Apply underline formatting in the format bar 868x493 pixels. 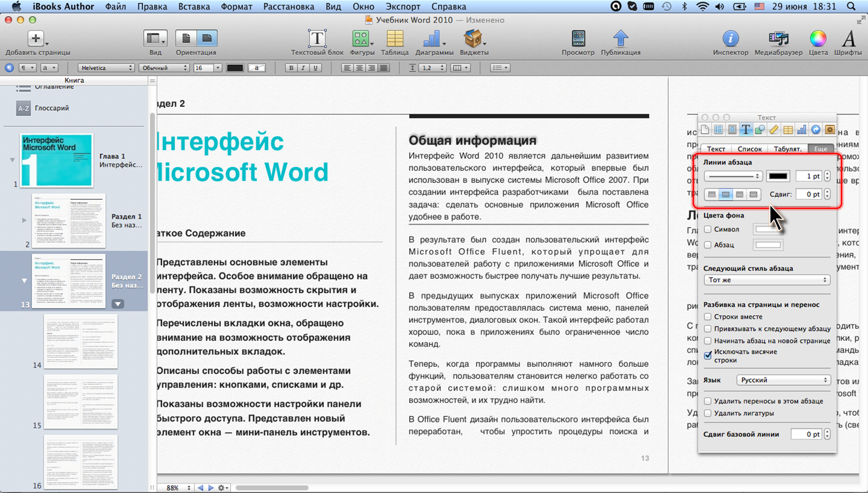click(x=315, y=68)
